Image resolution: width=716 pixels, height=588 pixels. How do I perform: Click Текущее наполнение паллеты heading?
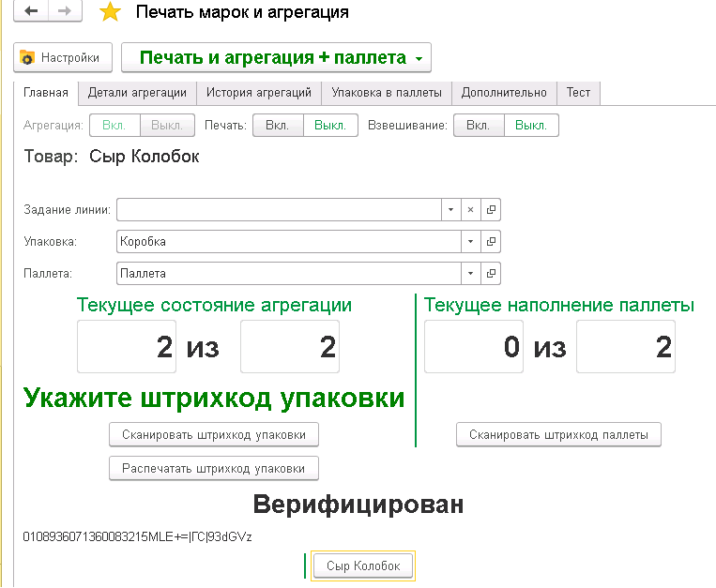tap(559, 305)
